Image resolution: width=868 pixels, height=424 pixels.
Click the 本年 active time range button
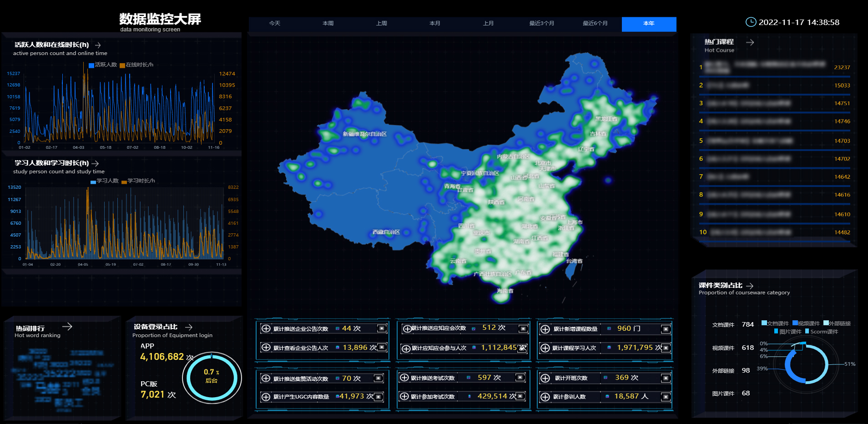pyautogui.click(x=649, y=24)
